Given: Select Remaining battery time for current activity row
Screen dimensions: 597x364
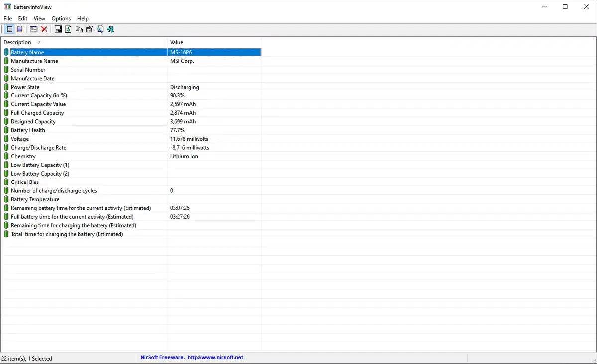Looking at the screenshot, I should [x=131, y=208].
